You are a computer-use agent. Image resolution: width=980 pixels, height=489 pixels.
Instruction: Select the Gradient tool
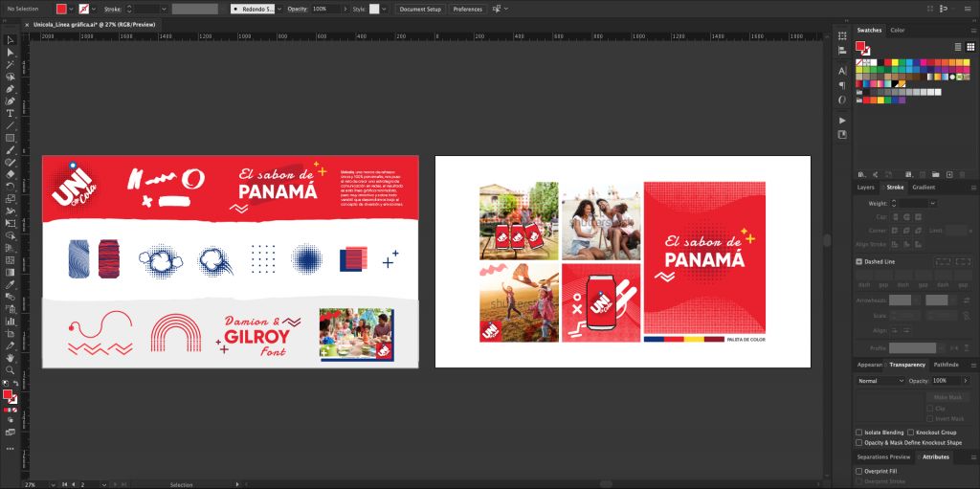10,272
